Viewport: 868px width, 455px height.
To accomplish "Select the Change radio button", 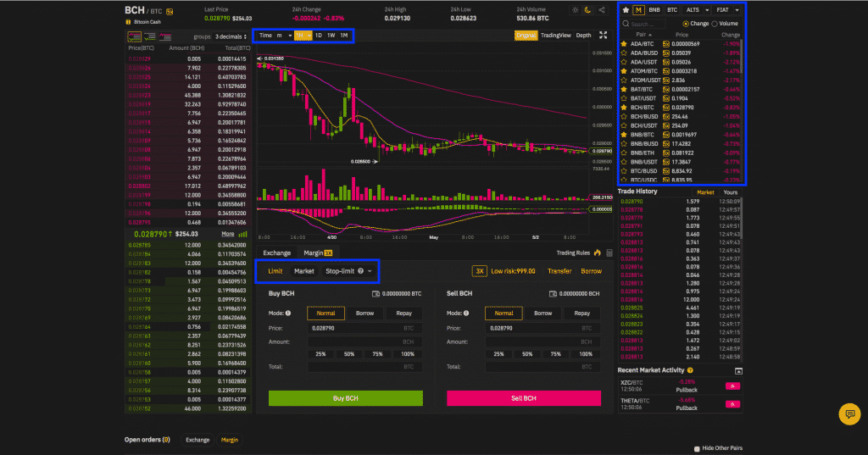I will pyautogui.click(x=685, y=24).
